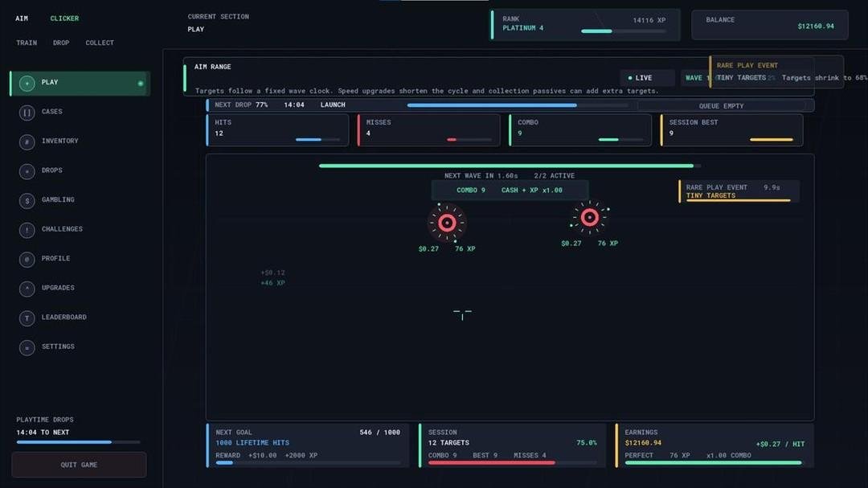Click the Combo 9 cash multiplier badge
The width and height of the screenshot is (868, 488).
[x=510, y=190]
